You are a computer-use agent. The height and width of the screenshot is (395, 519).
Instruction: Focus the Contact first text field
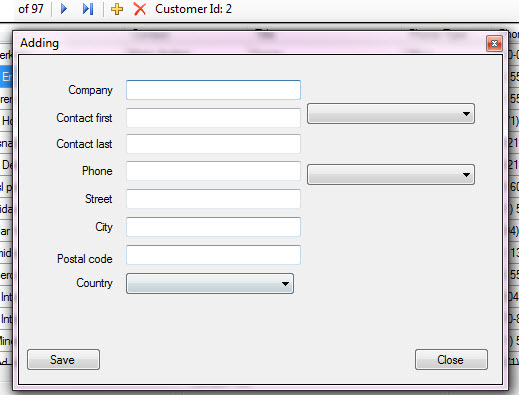pyautogui.click(x=213, y=118)
